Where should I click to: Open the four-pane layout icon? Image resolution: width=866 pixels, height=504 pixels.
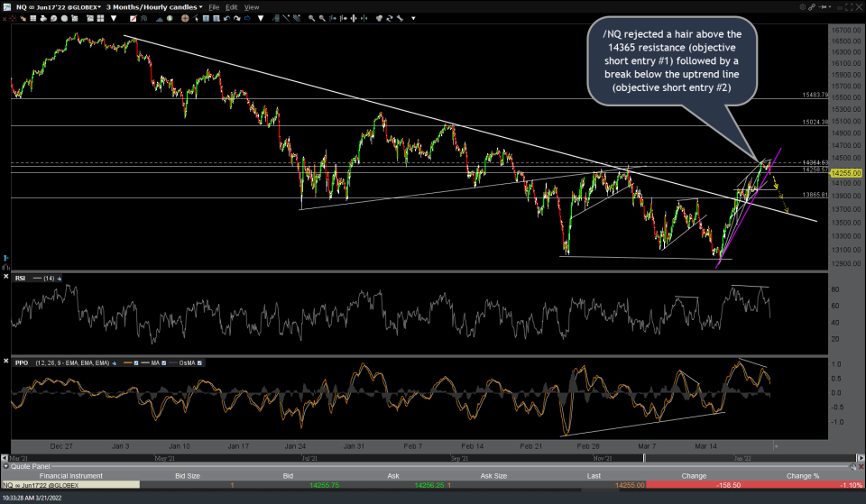click(x=100, y=18)
